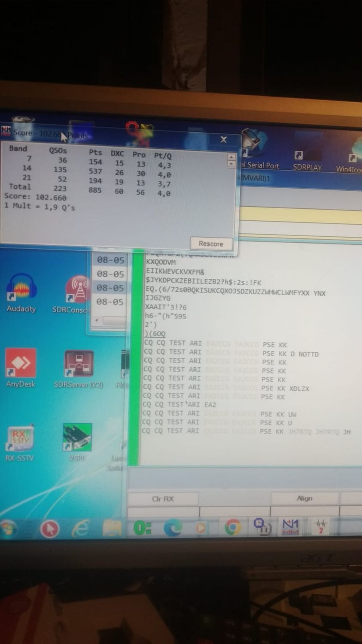Click the QSOs column header in Score window

58,150
